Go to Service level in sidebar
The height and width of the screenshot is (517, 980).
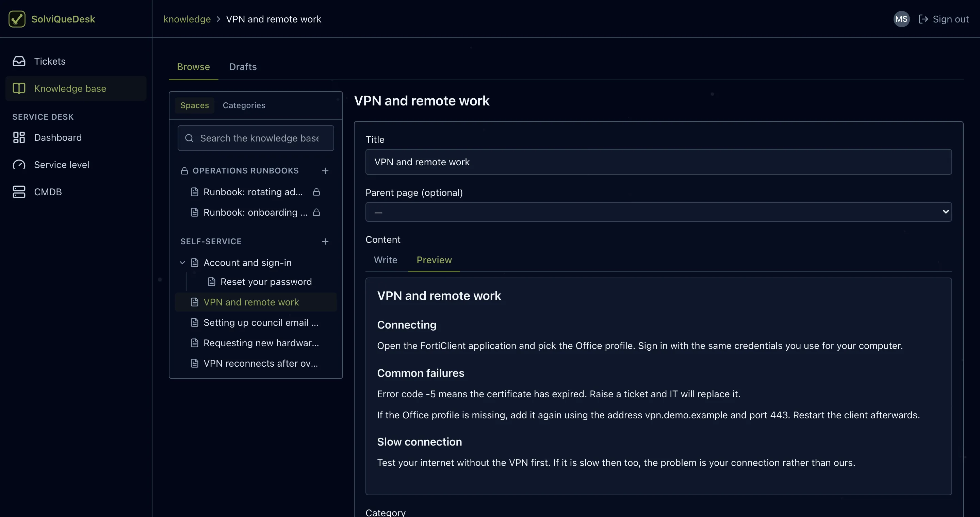tap(76, 165)
